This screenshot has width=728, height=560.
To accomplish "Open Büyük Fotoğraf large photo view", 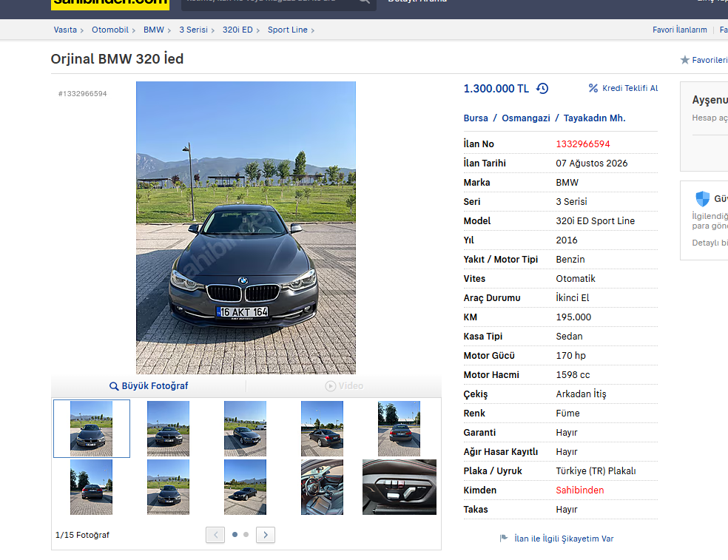I will [x=155, y=386].
